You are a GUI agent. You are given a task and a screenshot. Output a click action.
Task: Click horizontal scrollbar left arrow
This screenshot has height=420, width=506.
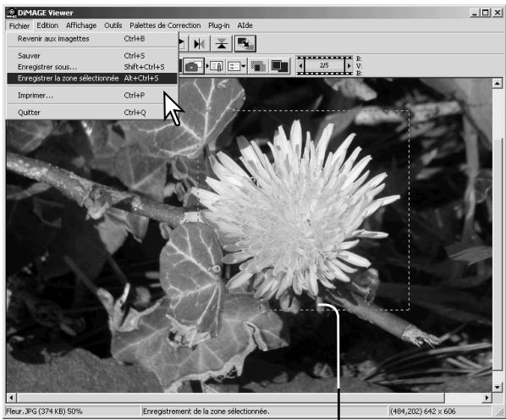(11, 398)
